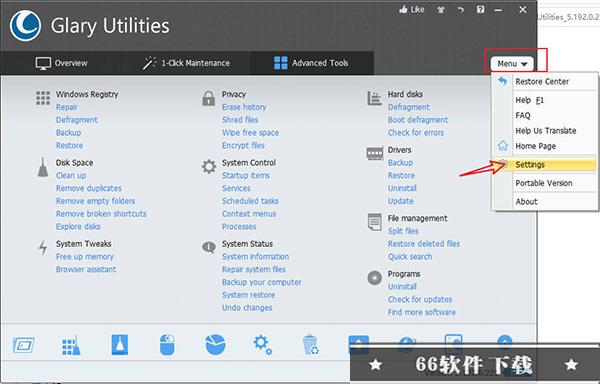The height and width of the screenshot is (384, 600).
Task: Open Browser assistant link
Action: (86, 269)
